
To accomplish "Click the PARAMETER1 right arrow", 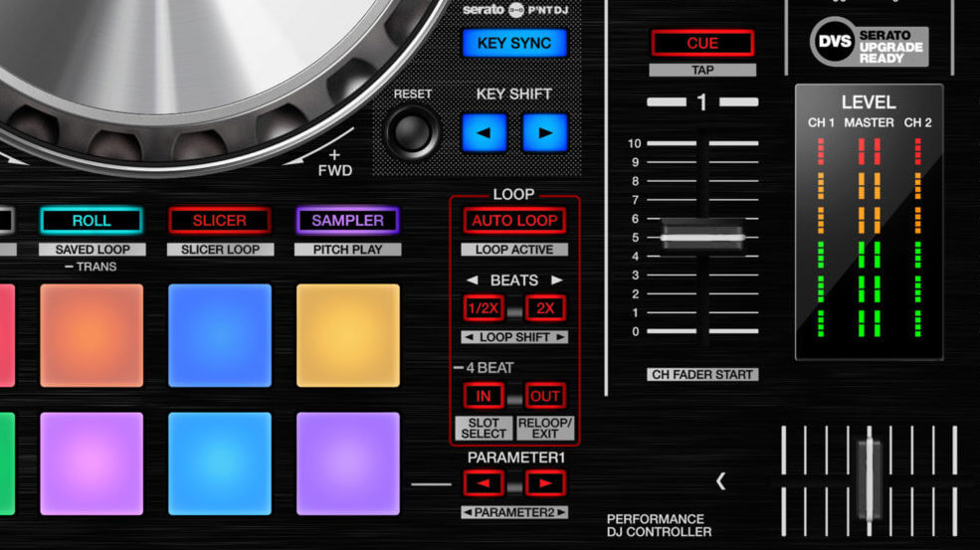I will point(545,483).
